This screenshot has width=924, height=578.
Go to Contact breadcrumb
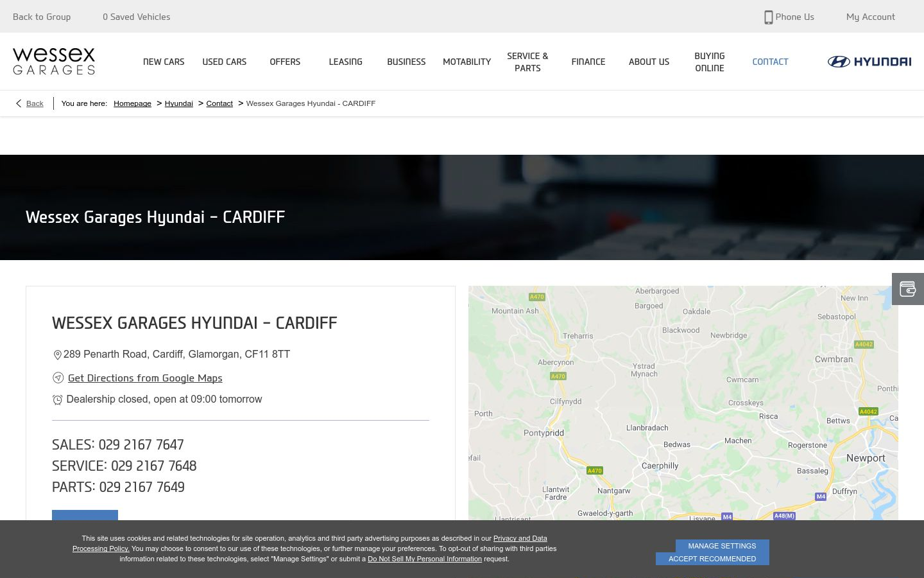click(x=219, y=103)
